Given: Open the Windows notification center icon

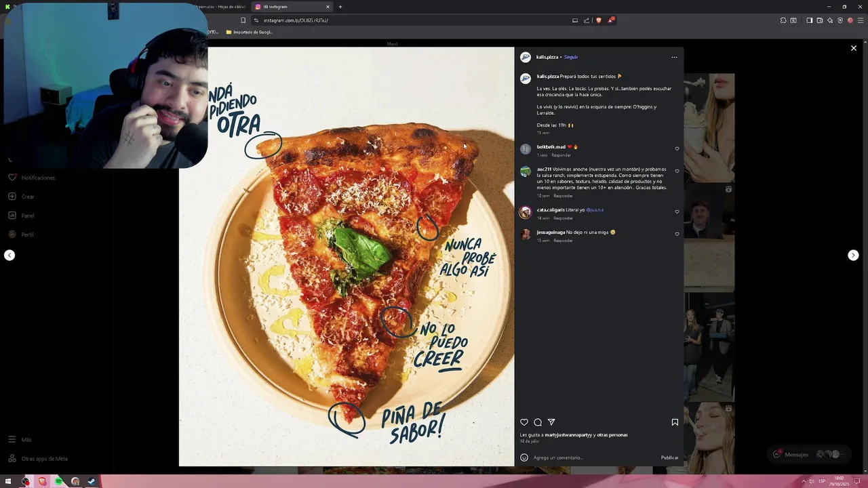Looking at the screenshot, I should pyautogui.click(x=857, y=481).
